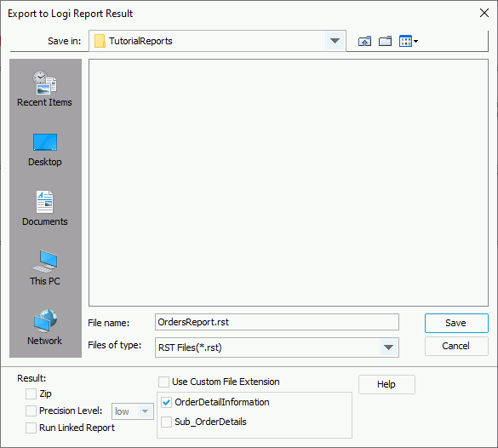Click the File name input field
The height and width of the screenshot is (448, 498).
click(x=277, y=322)
